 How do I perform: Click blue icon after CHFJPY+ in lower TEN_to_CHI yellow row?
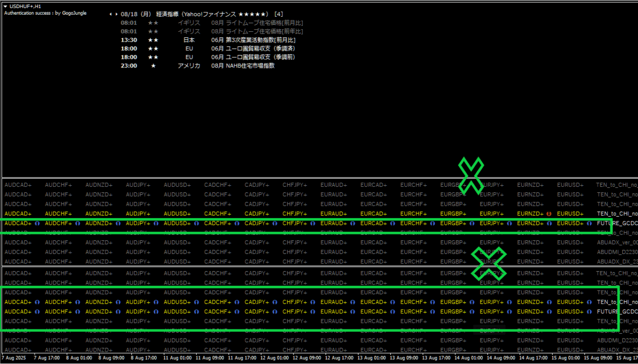[x=313, y=302]
